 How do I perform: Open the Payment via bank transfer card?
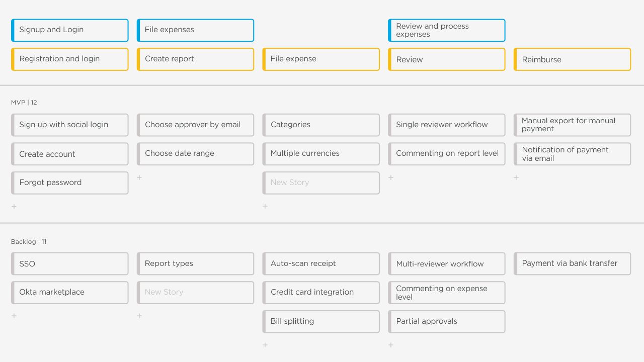(x=572, y=263)
